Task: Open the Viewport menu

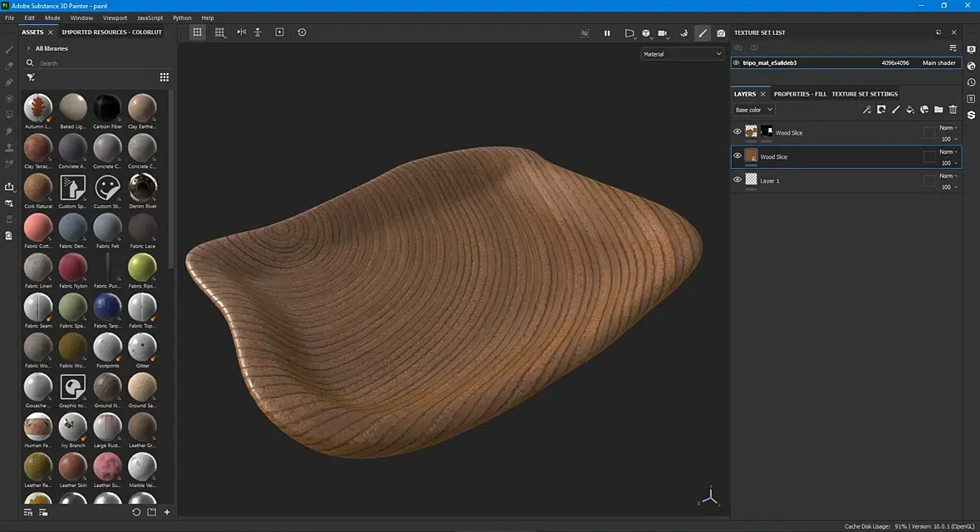Action: click(115, 17)
